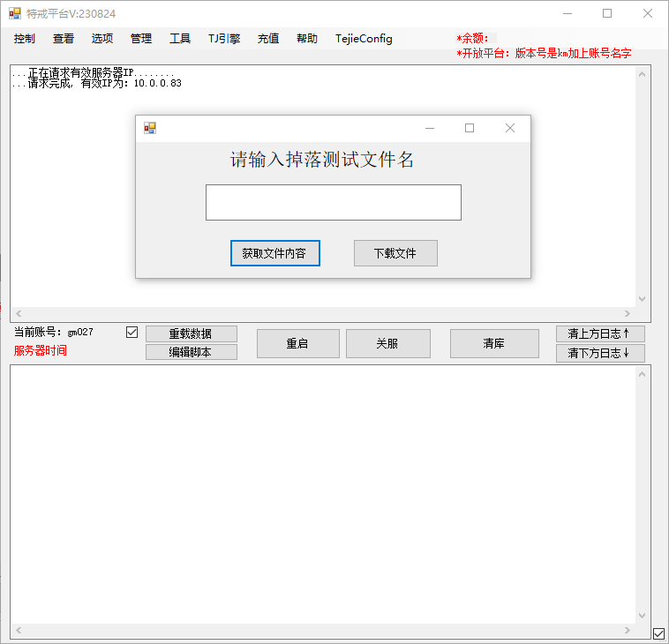Viewport: 669px width, 644px height.
Task: Click the 关服 button
Action: [387, 343]
